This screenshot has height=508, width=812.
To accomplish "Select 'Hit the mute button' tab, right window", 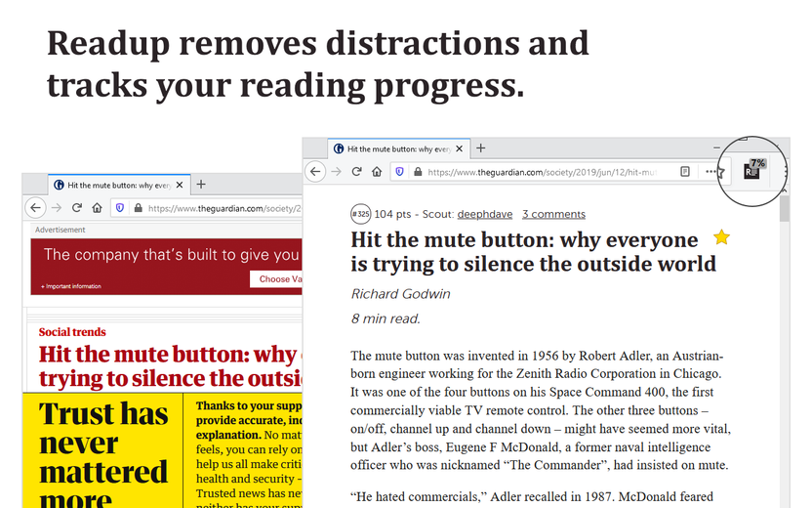I will [x=399, y=148].
